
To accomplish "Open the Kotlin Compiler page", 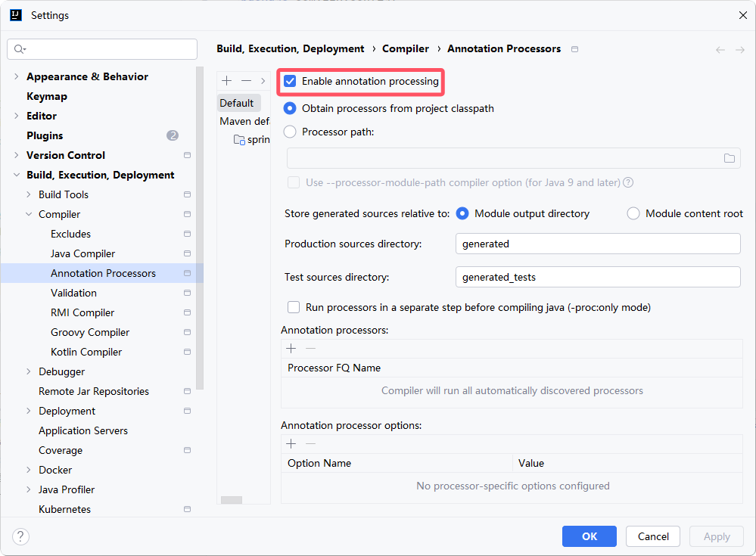I will coord(86,353).
